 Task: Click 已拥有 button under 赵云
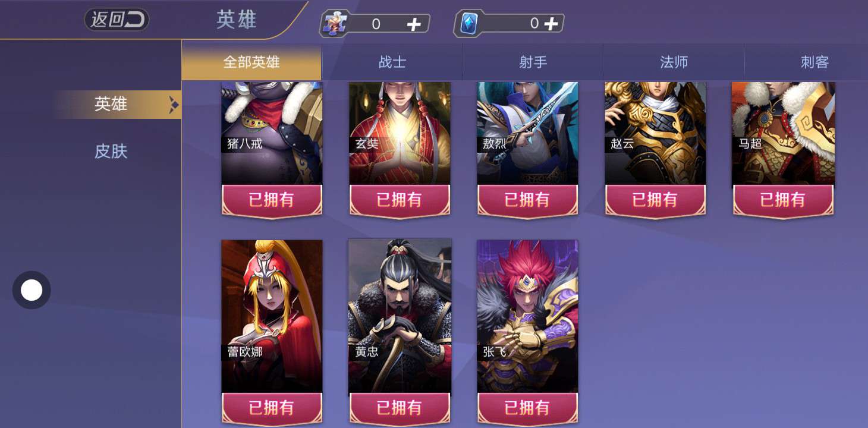tap(655, 200)
